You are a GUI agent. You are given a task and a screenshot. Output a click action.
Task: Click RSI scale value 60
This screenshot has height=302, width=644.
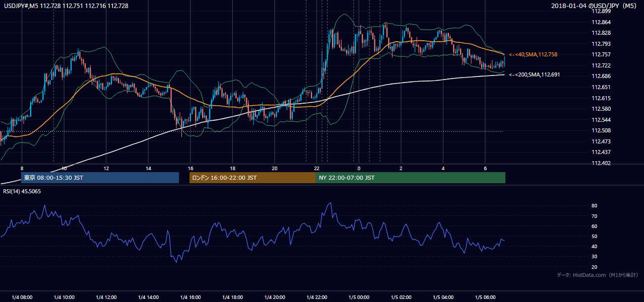click(595, 226)
